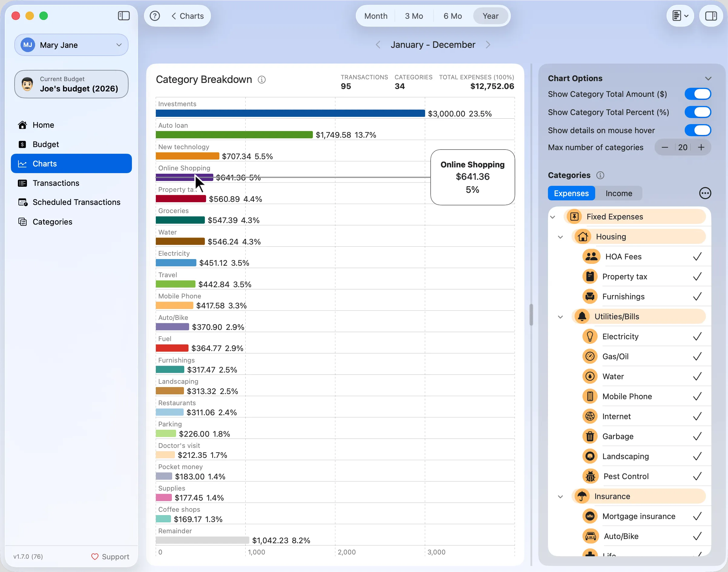Toggle the left sidebar icon

(123, 16)
